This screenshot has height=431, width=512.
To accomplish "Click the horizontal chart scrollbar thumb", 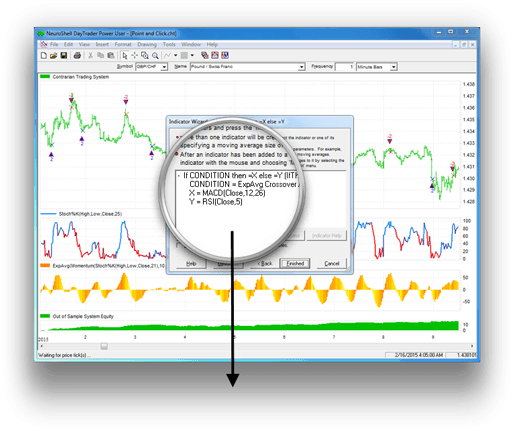I will tap(104, 346).
